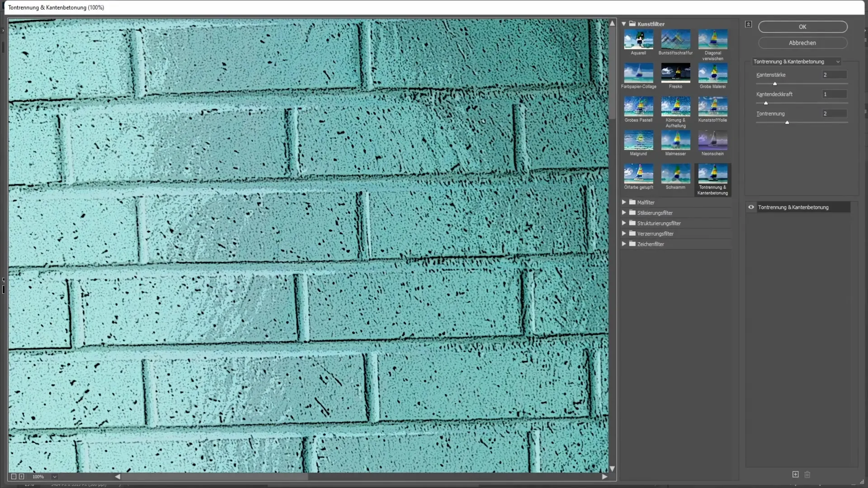
Task: Add a new effect layer
Action: point(795,474)
